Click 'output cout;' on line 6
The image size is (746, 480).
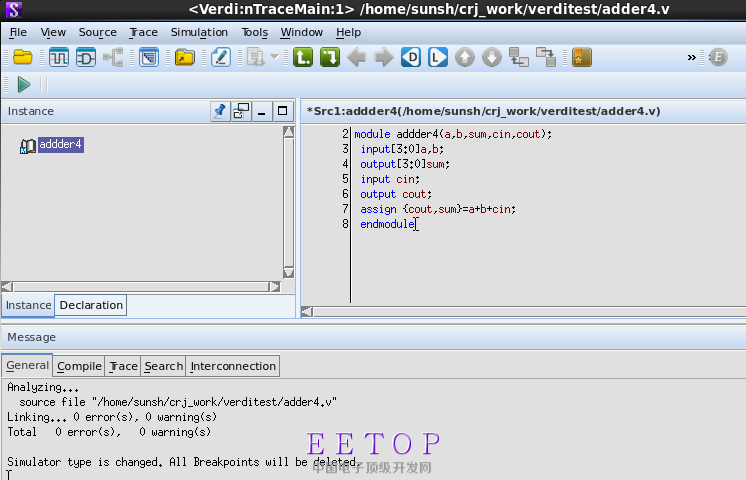(396, 194)
